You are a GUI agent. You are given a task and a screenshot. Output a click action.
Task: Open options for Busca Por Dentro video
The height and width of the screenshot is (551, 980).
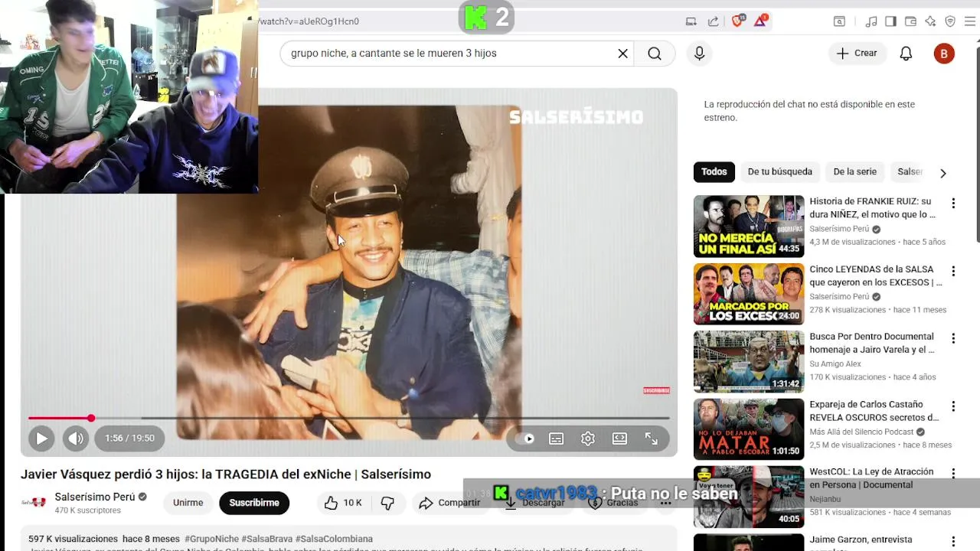(x=953, y=338)
